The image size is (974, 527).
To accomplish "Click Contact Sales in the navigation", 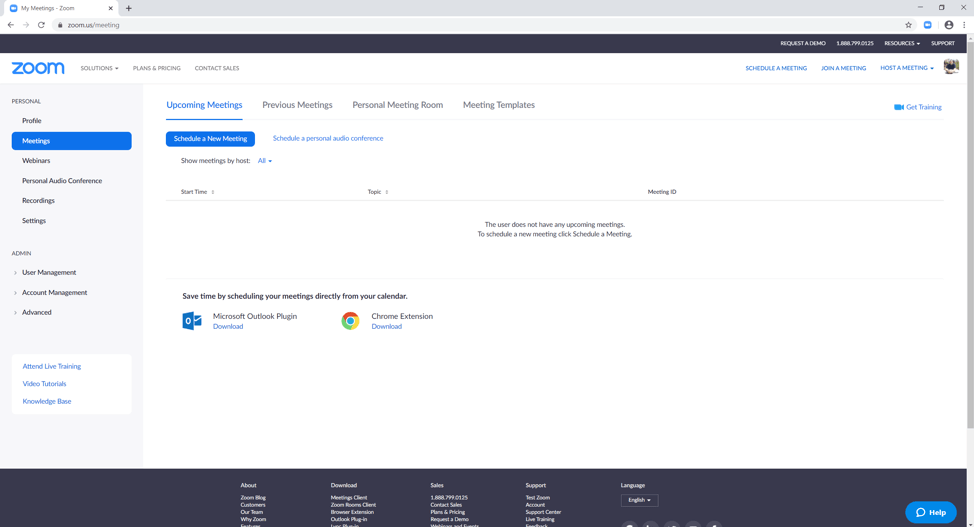I will 217,68.
